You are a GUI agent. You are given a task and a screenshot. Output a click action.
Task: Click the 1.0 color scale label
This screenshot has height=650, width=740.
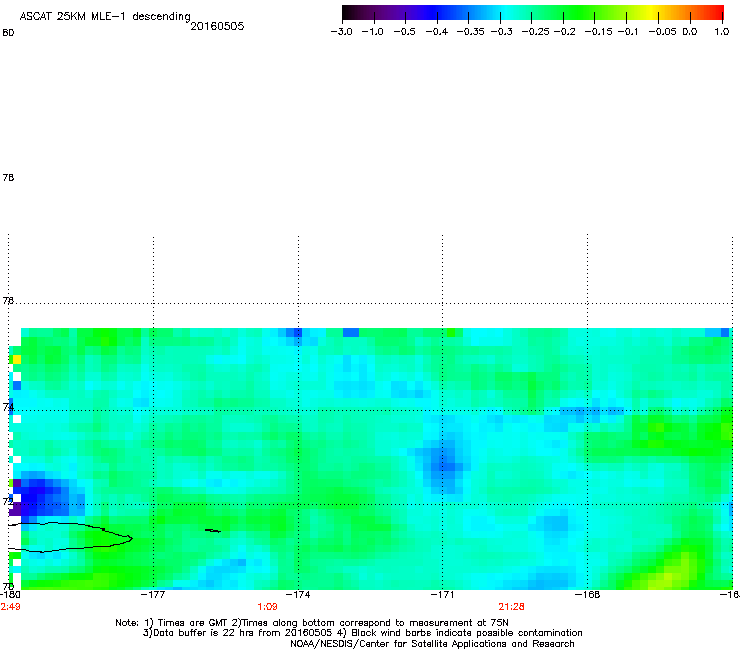tap(722, 32)
